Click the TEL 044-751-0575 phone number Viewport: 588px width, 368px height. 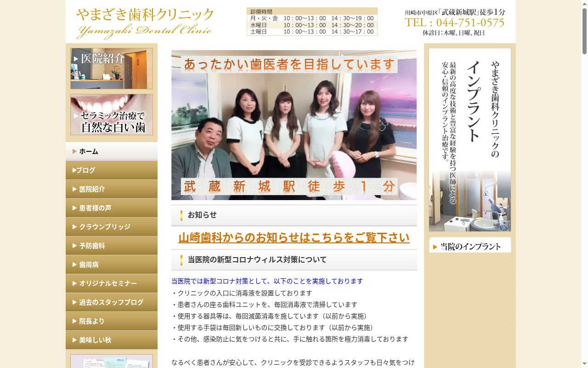454,23
